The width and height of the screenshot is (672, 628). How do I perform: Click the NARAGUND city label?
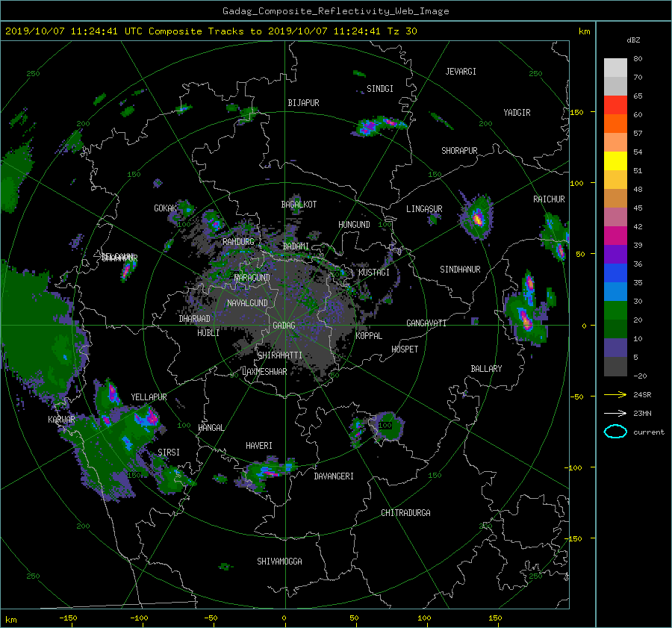252,278
